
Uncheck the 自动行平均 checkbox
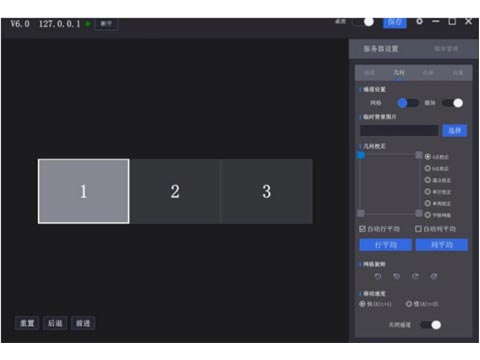click(x=362, y=229)
